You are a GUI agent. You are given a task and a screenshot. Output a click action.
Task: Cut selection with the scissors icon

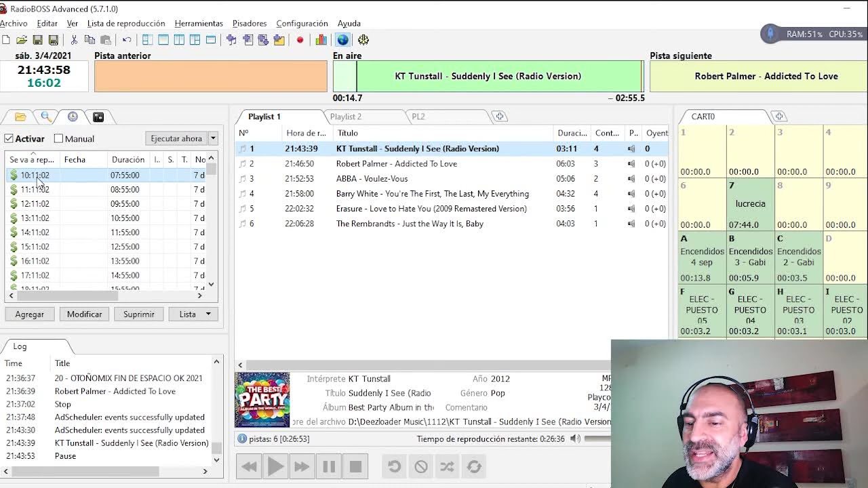(74, 40)
